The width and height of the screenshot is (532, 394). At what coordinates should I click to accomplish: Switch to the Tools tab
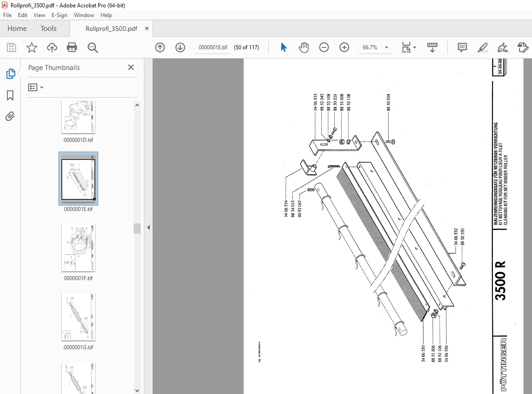coord(48,29)
